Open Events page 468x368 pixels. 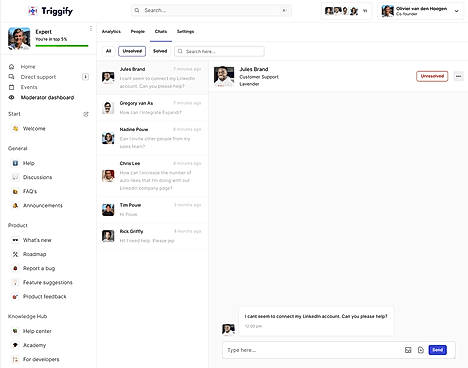coord(29,87)
